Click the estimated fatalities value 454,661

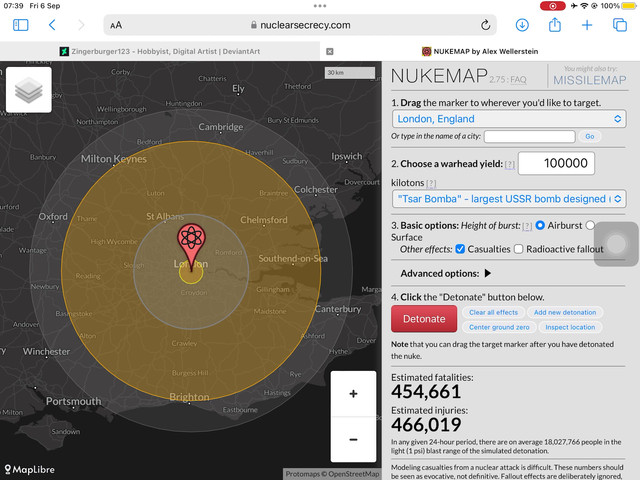pos(426,392)
